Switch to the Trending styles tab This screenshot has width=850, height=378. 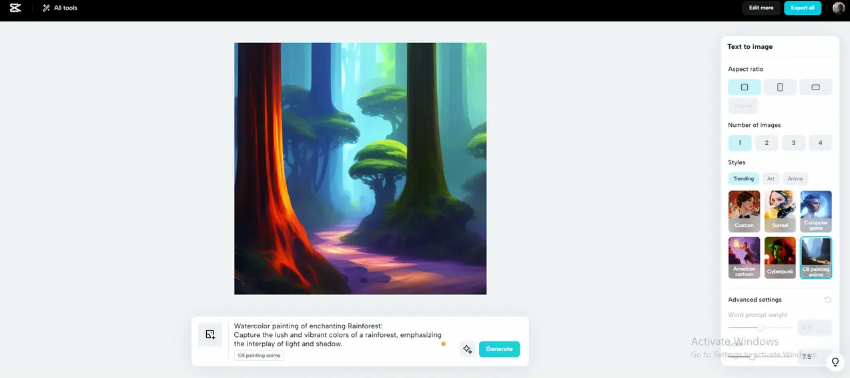[743, 178]
